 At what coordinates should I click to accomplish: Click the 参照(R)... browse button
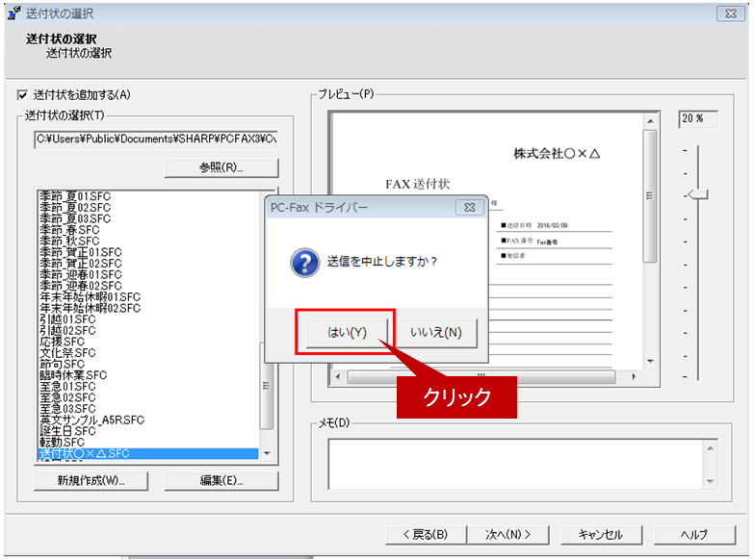pyautogui.click(x=221, y=167)
